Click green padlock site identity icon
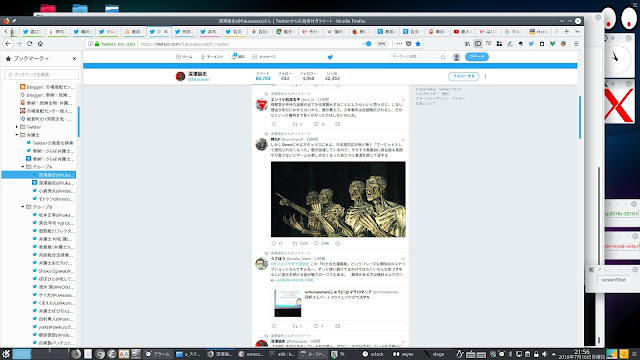The height and width of the screenshot is (360, 640). [97, 44]
